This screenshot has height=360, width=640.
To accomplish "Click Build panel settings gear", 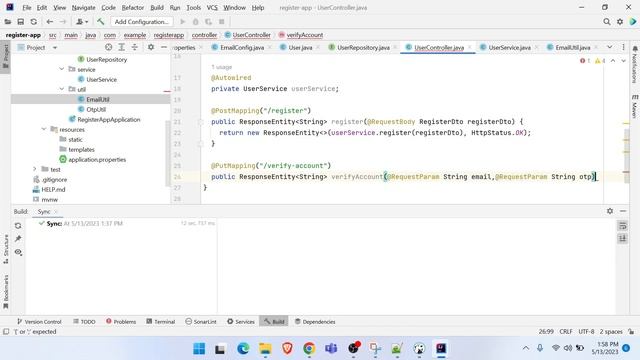I will click(609, 211).
